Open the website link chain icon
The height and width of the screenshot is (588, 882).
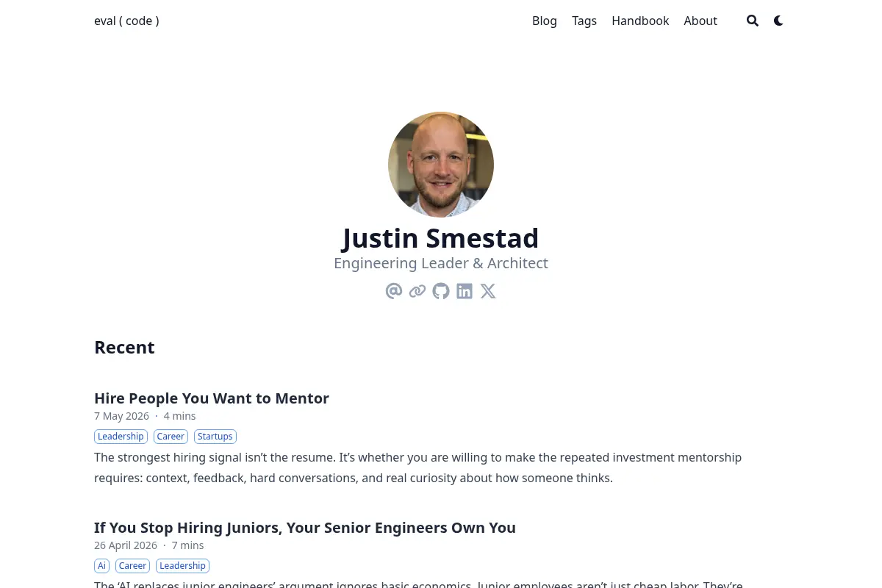(x=417, y=291)
